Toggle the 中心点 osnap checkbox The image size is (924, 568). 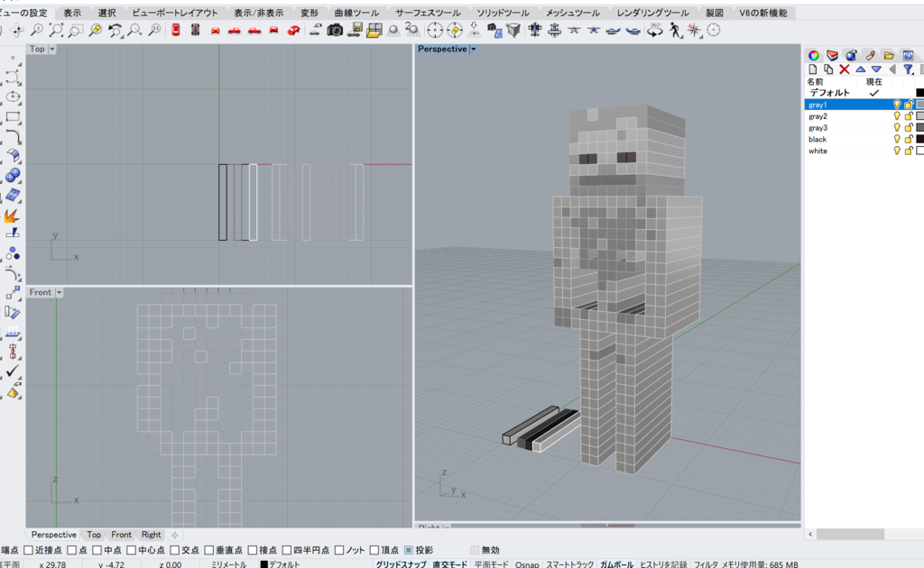click(132, 550)
